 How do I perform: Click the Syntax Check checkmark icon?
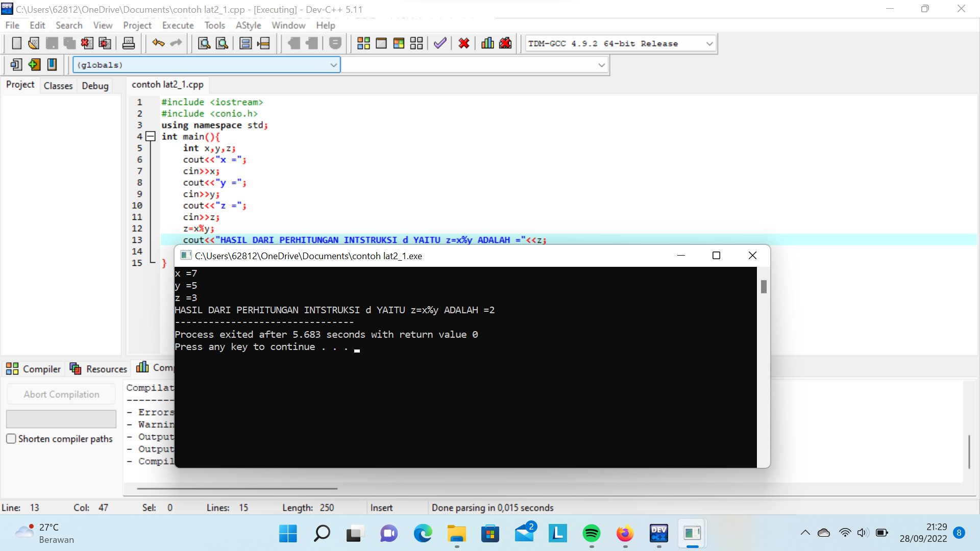tap(440, 43)
